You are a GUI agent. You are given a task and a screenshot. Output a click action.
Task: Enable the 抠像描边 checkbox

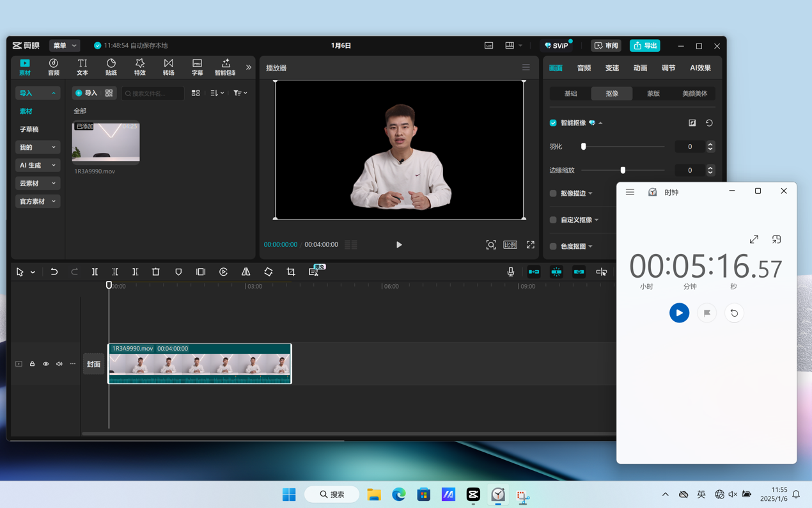(553, 193)
